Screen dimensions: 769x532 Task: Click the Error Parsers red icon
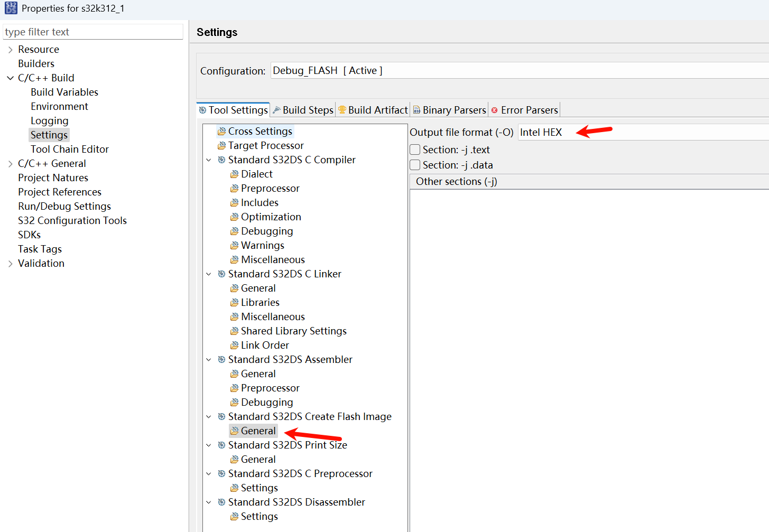[495, 110]
